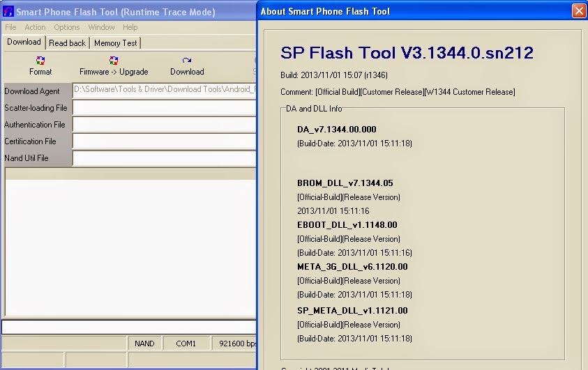Click the Smart Phone Flash Tool title icon
This screenshot has height=370, width=588.
pyautogui.click(x=8, y=12)
